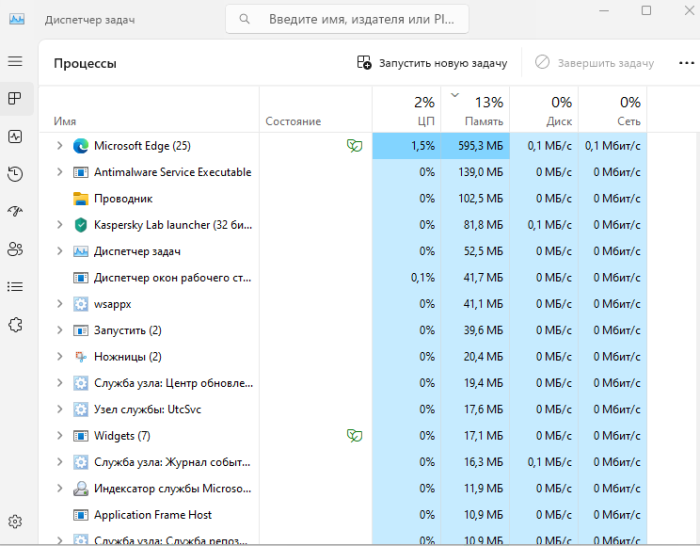This screenshot has width=700, height=546.
Task: Expand the Microsoft Edge (25) process group
Action: tap(60, 146)
